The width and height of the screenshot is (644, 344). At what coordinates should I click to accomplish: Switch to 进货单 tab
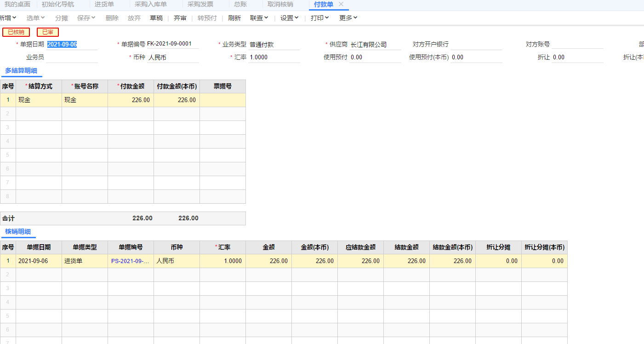[104, 4]
